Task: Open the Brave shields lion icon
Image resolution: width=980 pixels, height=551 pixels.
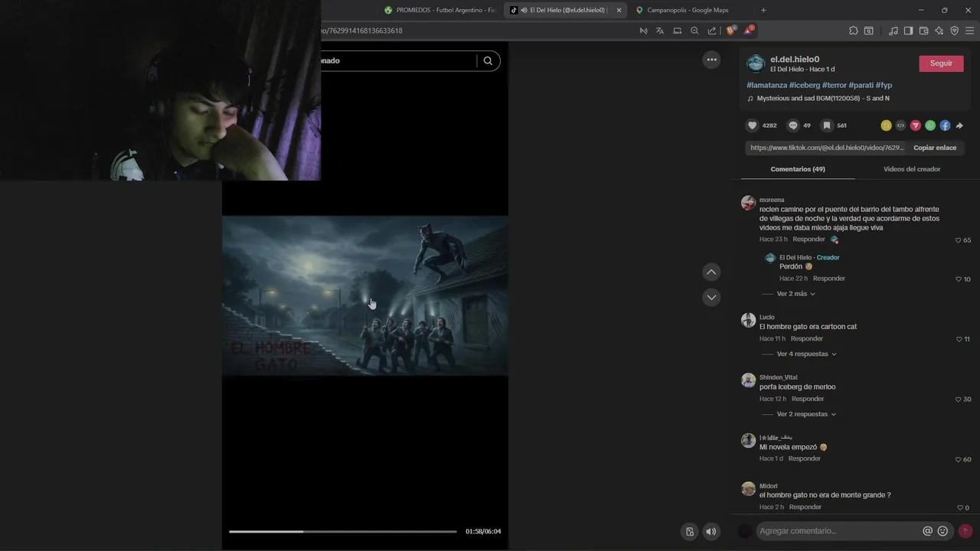Action: coord(731,31)
